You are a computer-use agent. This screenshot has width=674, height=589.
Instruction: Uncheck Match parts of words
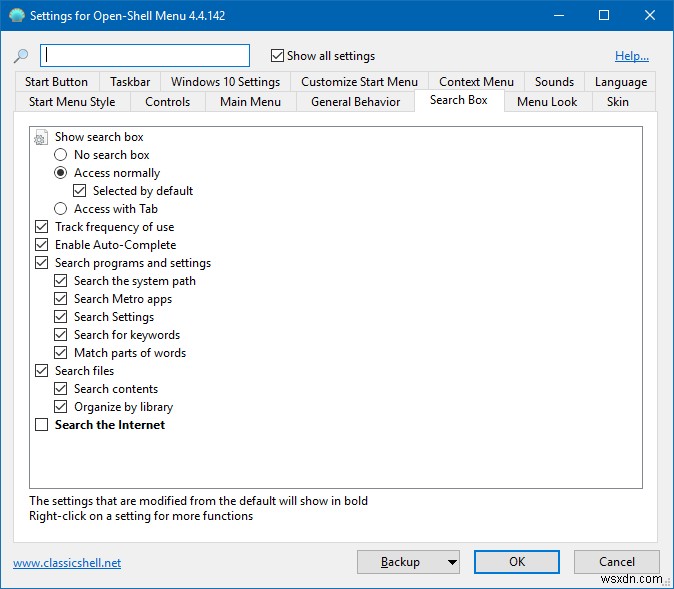[61, 353]
